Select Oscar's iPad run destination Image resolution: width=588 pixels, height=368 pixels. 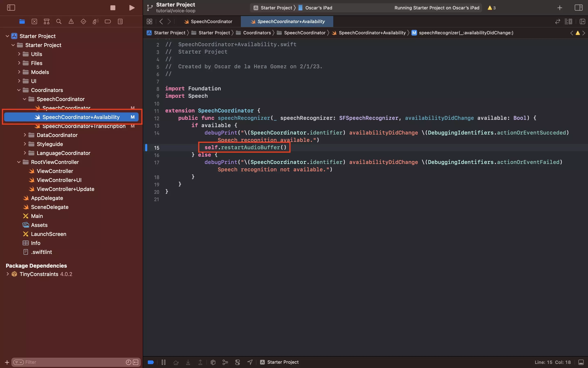tap(315, 8)
